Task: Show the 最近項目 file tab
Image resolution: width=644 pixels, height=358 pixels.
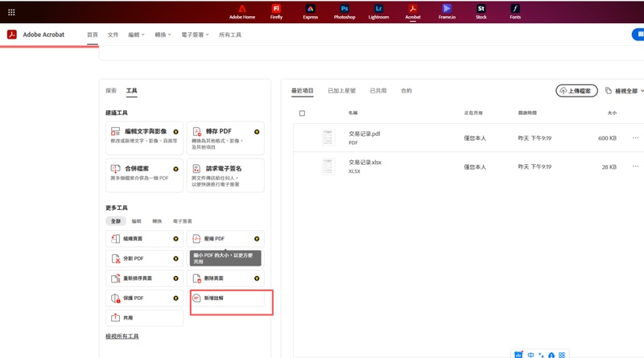Action: tap(303, 91)
